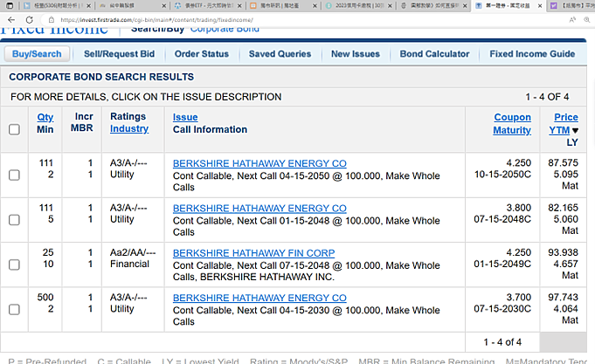Switch to the 債券ETF browser tab
Screen dimensions: 595x364
(x=207, y=6)
